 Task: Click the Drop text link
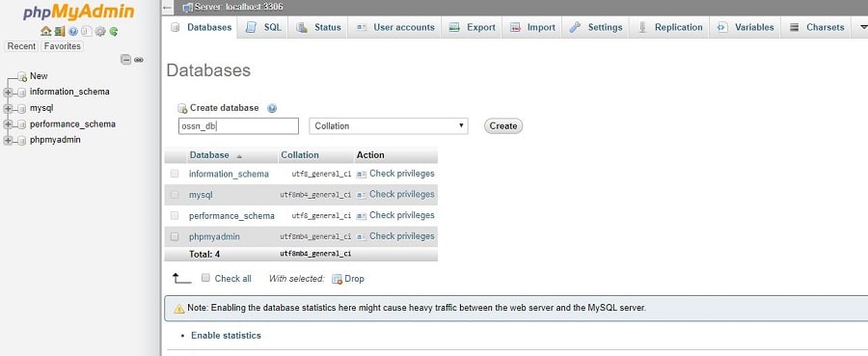coord(354,279)
